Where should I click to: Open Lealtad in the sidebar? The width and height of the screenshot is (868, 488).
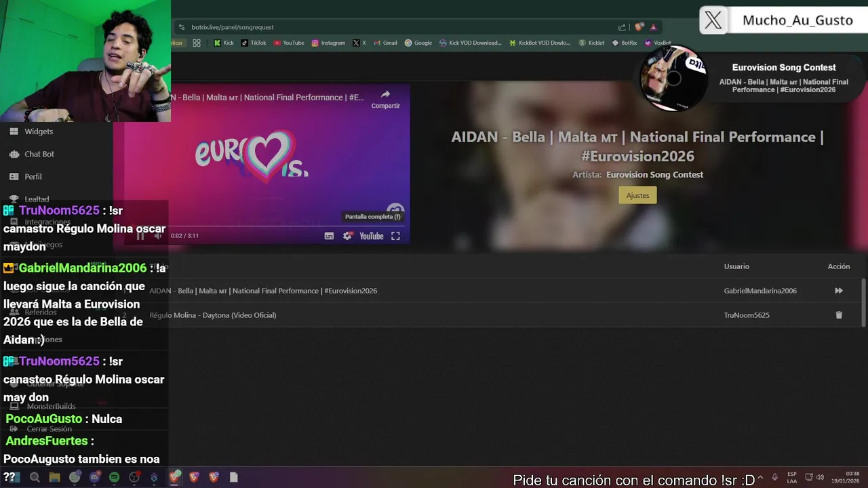(37, 199)
